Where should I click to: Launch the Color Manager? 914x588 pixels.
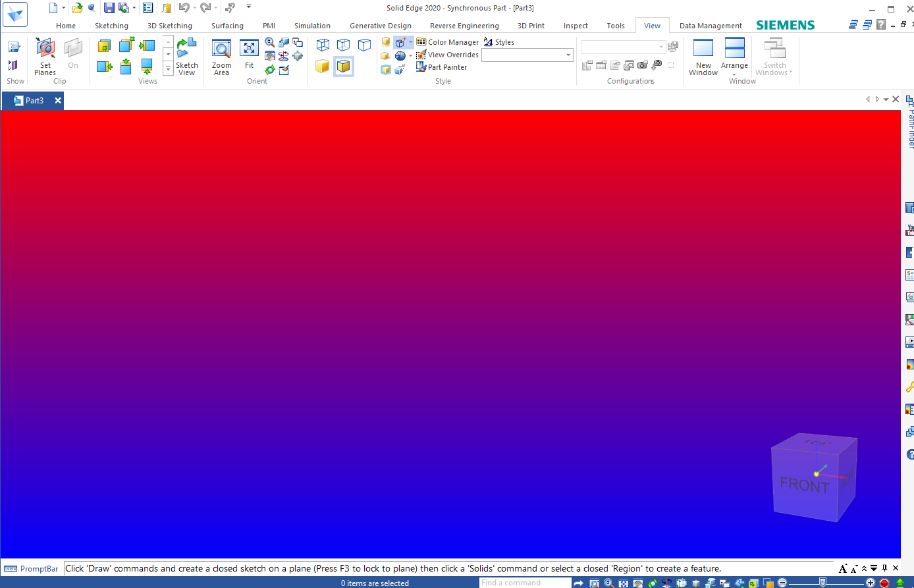click(448, 41)
